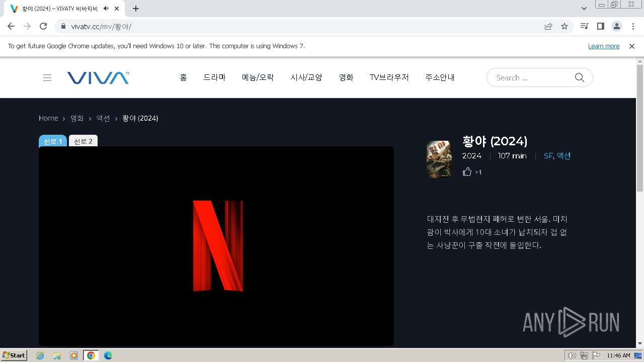644x362 pixels.
Task: Expand the tab search dropdown
Action: coord(584,9)
